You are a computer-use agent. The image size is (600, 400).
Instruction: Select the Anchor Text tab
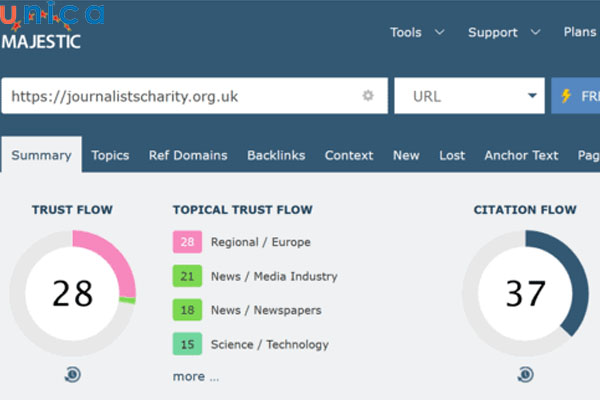tap(521, 155)
